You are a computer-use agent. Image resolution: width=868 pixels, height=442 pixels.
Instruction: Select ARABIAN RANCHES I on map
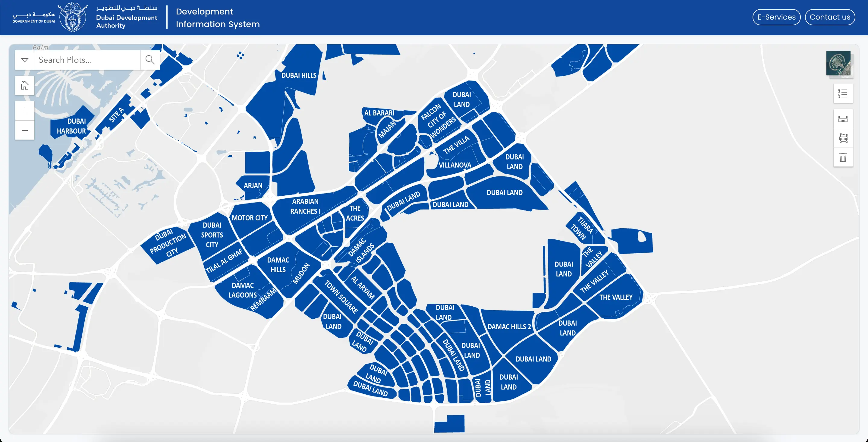[x=305, y=206]
